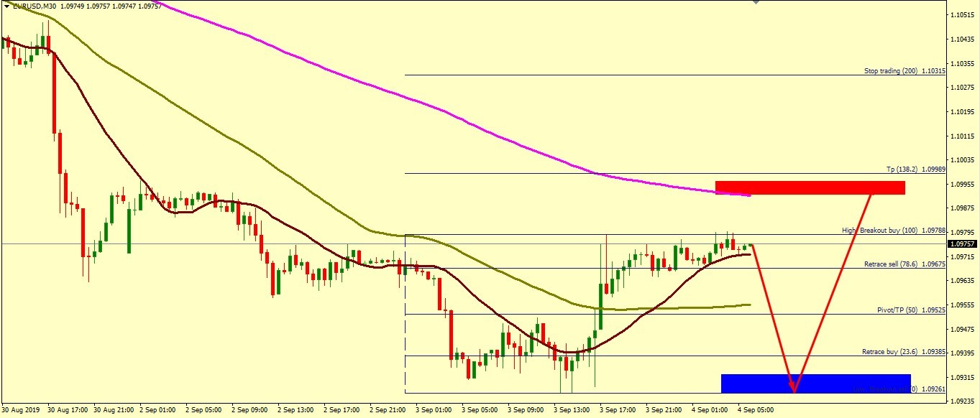Click the chart shift triangle marker at top
Screen dimensions: 980x418
tap(755, 3)
